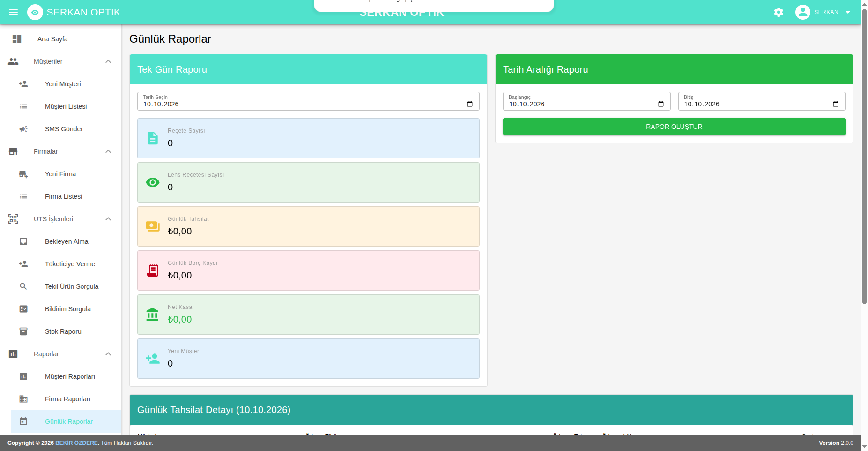
Task: Click the SERKAN OPTIK brand title
Action: [x=83, y=12]
